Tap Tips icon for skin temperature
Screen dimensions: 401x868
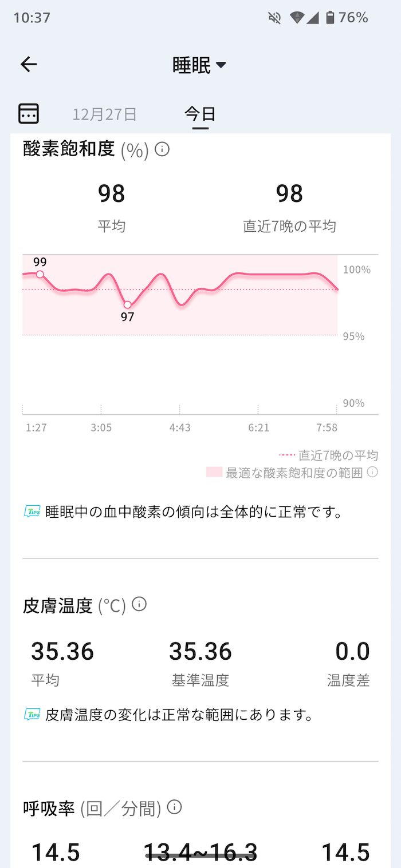[32, 714]
